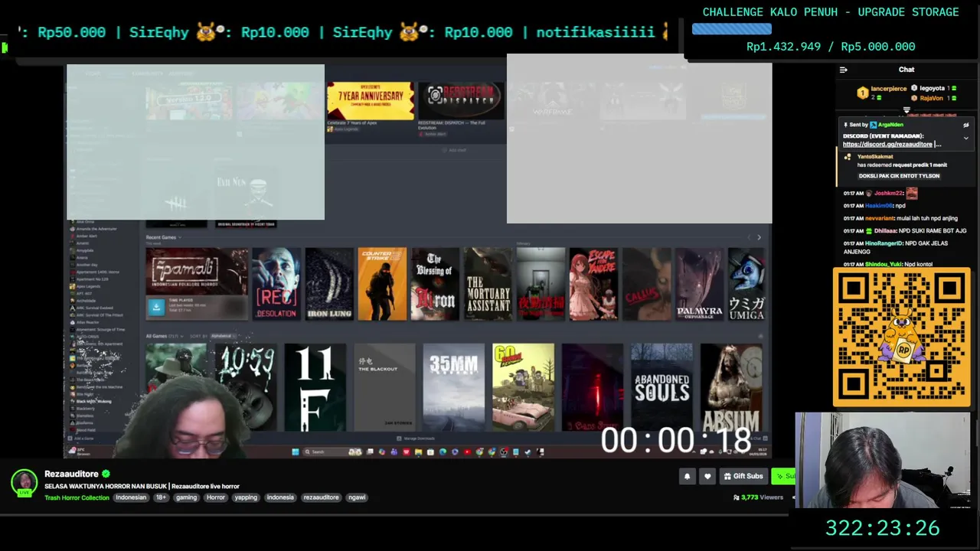This screenshot has height=551, width=980.
Task: Open the Alphabetical sort dropdown in Steam
Action: [223, 336]
